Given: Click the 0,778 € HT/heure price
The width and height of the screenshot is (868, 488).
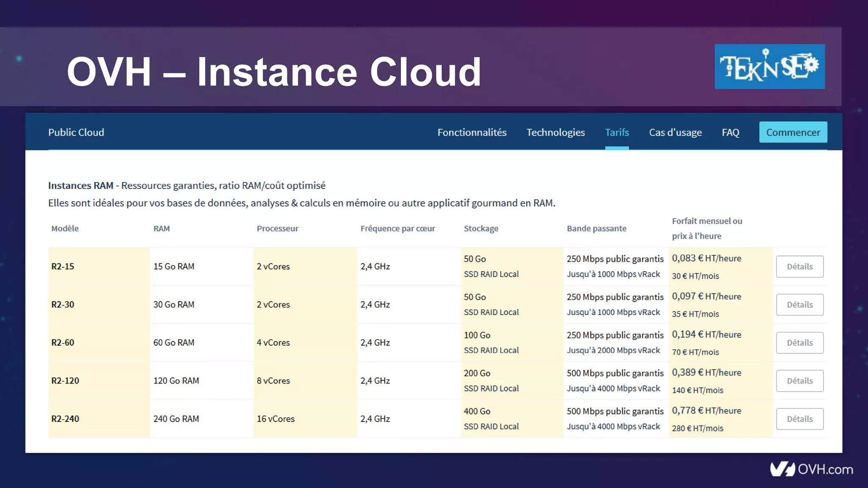Looking at the screenshot, I should click(x=707, y=410).
